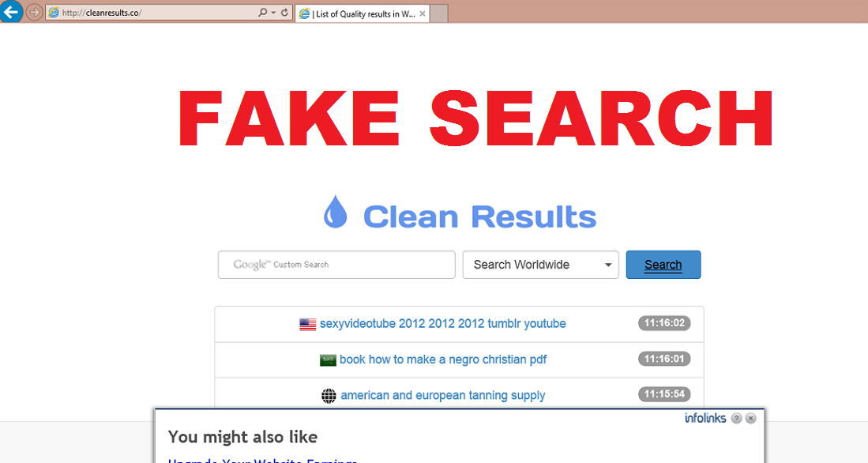Open the sexyvideotube 2012 tumblr youtube link
The image size is (868, 463).
[x=443, y=324]
